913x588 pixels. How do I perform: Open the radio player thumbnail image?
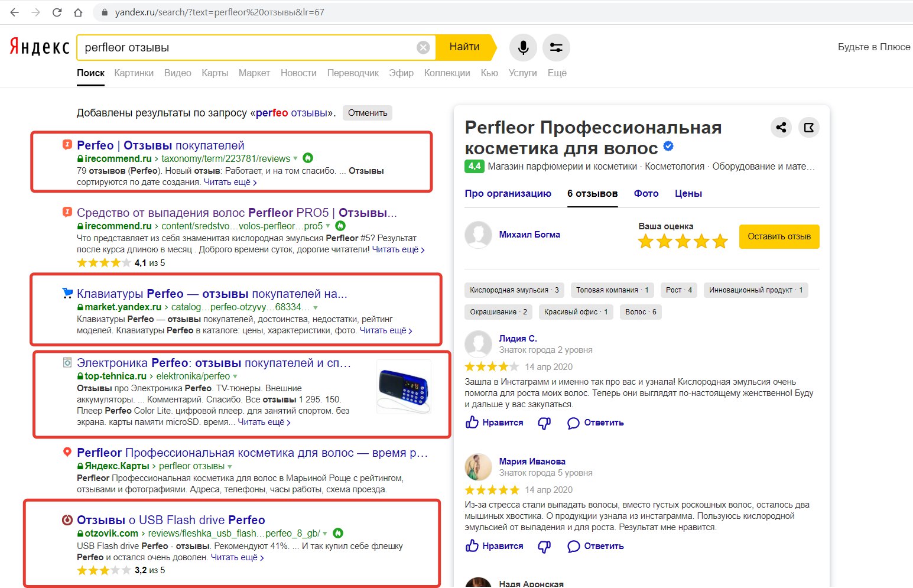[404, 387]
